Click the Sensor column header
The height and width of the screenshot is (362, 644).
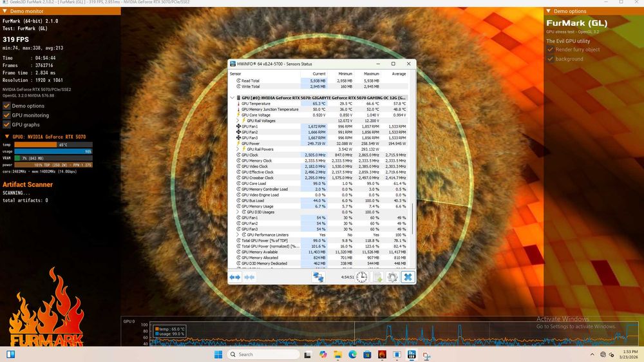(x=265, y=74)
